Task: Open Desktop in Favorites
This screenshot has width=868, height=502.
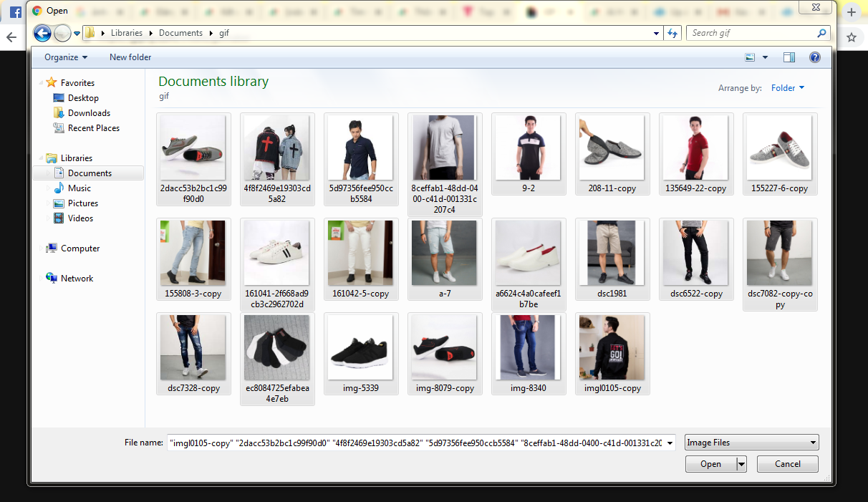Action: pos(83,98)
